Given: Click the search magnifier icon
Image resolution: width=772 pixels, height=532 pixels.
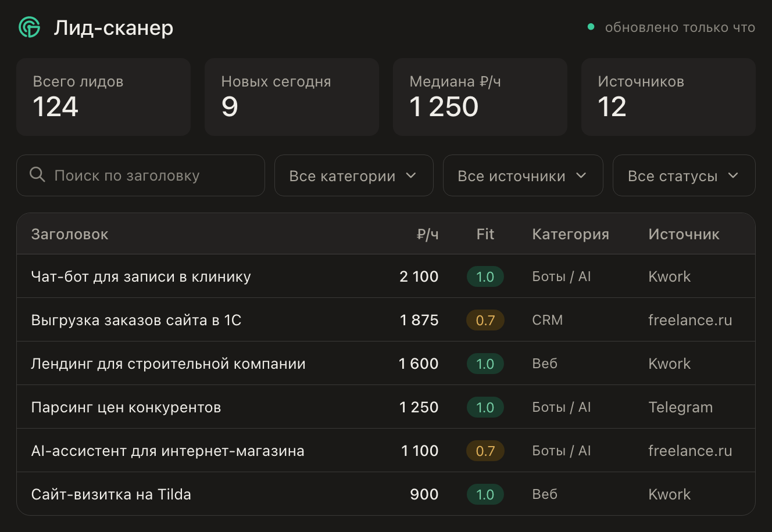Looking at the screenshot, I should click(x=37, y=175).
